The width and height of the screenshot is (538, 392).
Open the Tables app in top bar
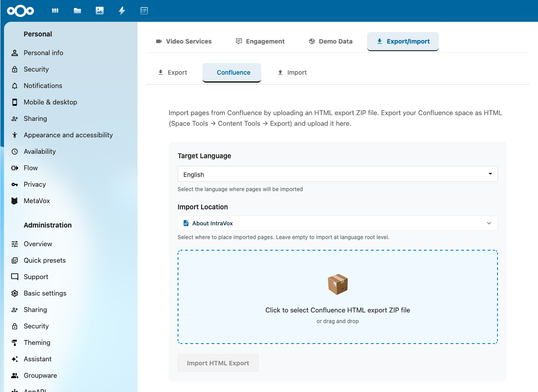point(144,10)
